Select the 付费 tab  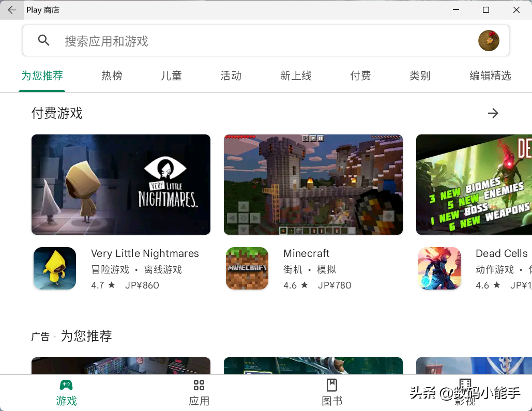pyautogui.click(x=360, y=75)
